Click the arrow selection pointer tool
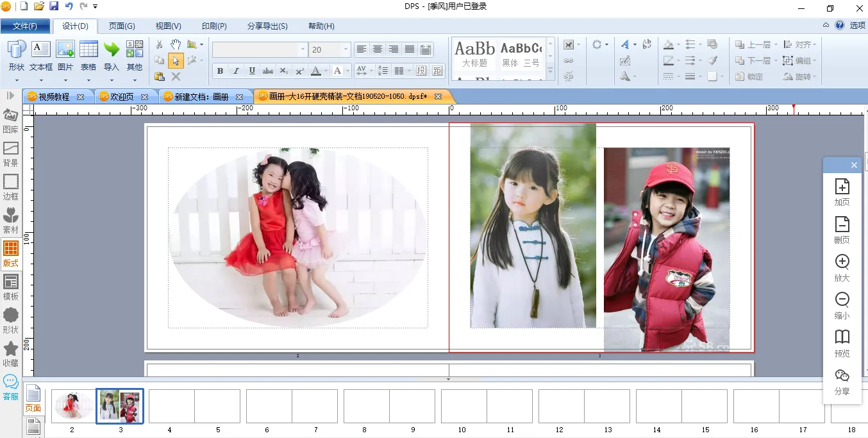This screenshot has height=438, width=868. tap(176, 61)
